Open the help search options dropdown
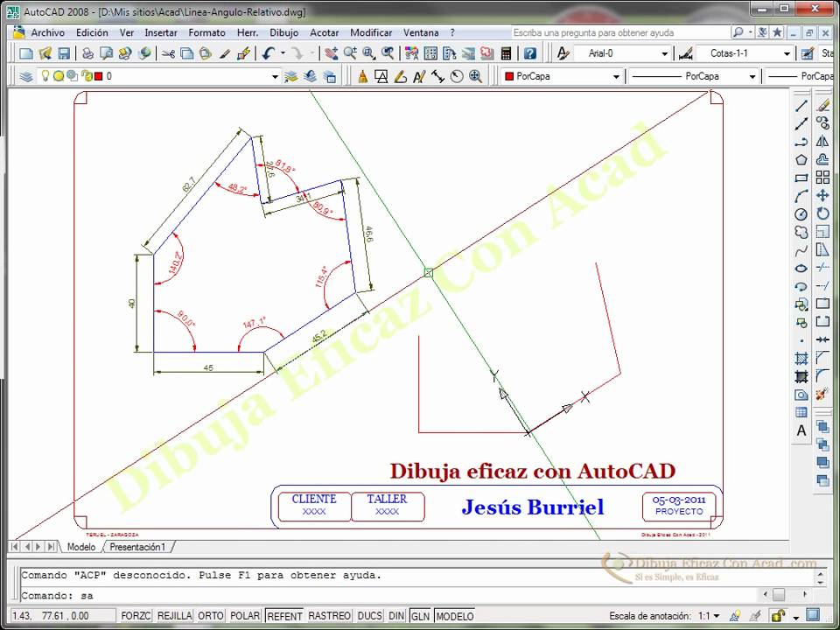840x630 pixels. click(751, 32)
